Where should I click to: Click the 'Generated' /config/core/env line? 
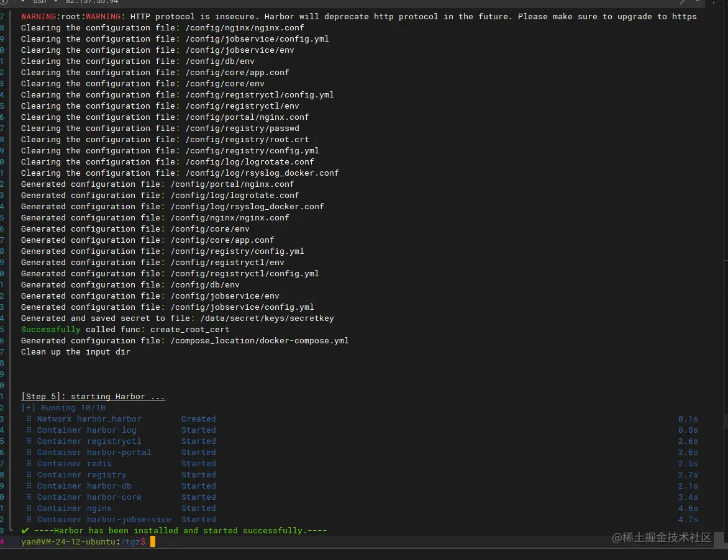pyautogui.click(x=135, y=228)
